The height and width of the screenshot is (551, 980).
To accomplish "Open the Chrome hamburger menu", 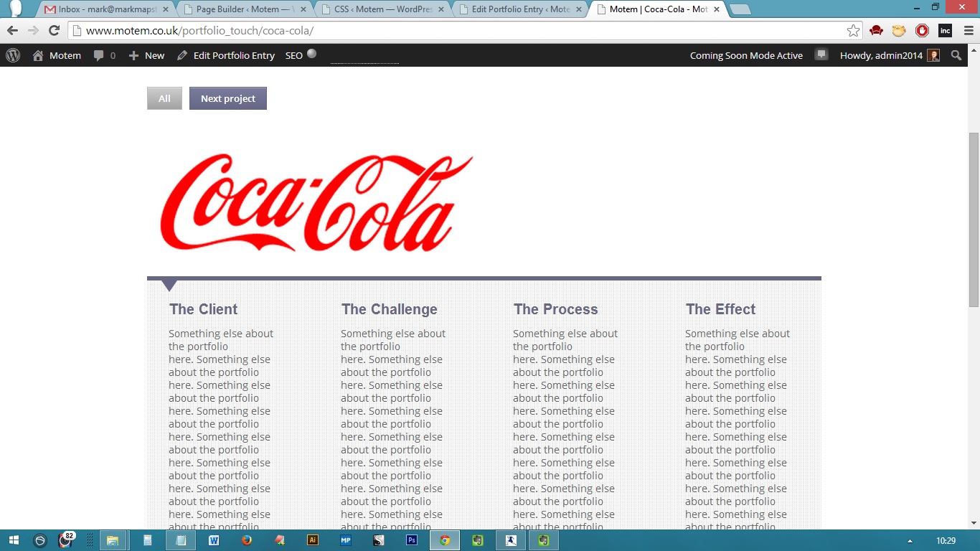I will [x=969, y=31].
